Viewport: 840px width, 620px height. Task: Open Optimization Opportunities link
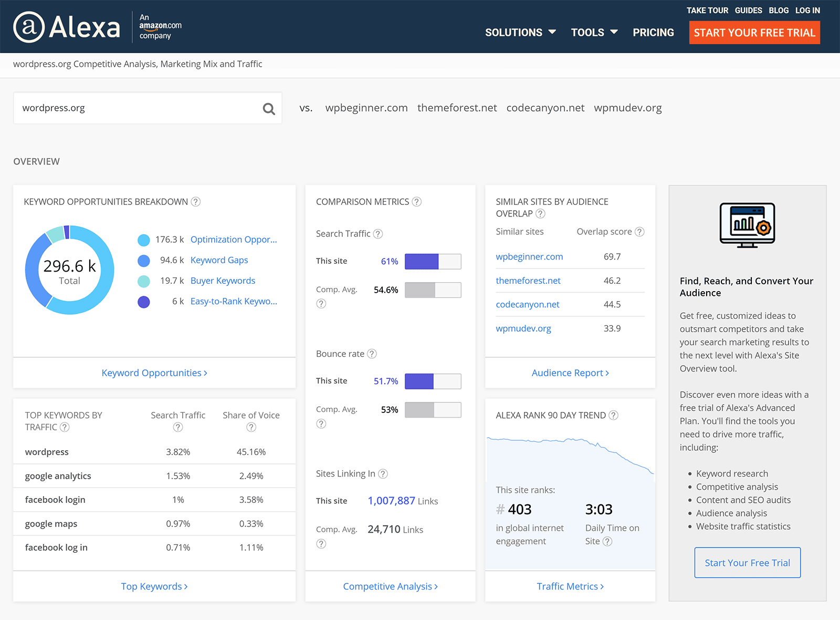coord(234,240)
